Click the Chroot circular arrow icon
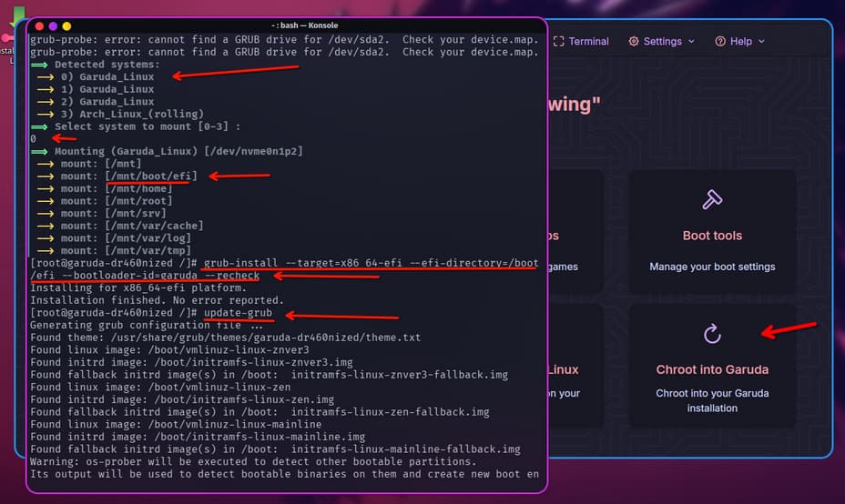845x504 pixels. (x=712, y=334)
